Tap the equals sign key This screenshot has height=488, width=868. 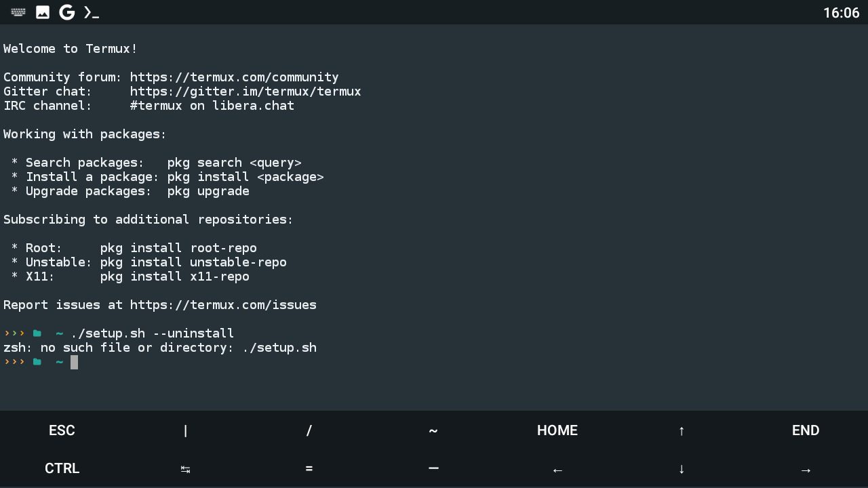[x=309, y=468]
